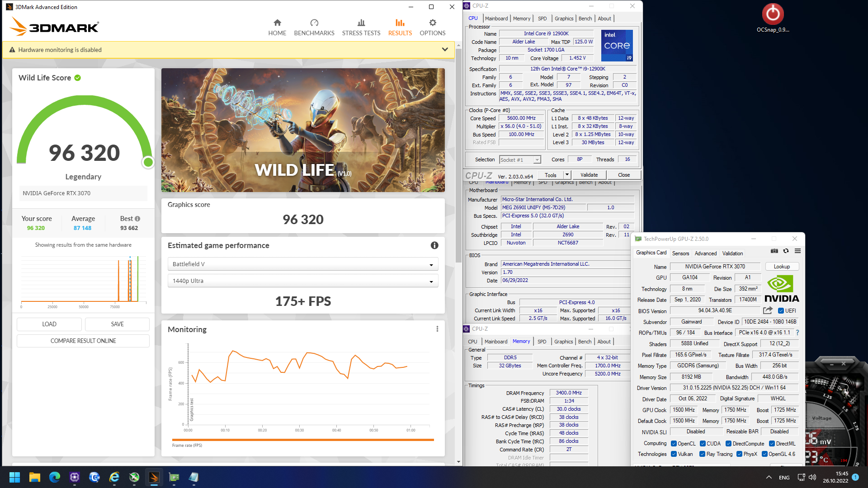Viewport: 868px width, 488px height.
Task: Open Graphics tab in the bottom CPU-Z window
Action: pos(563,342)
